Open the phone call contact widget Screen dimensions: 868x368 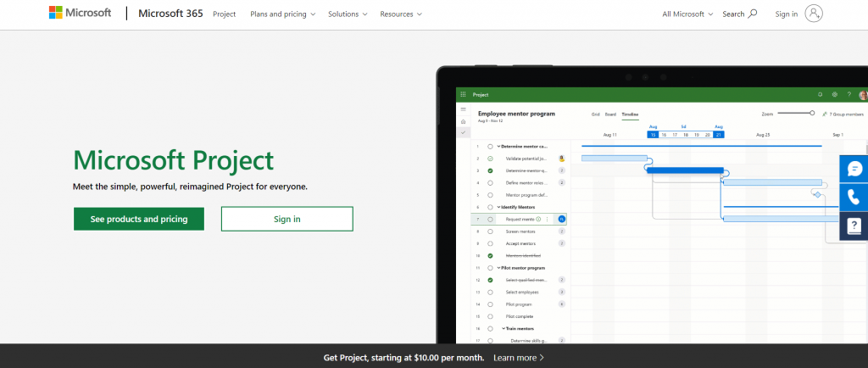tap(854, 197)
